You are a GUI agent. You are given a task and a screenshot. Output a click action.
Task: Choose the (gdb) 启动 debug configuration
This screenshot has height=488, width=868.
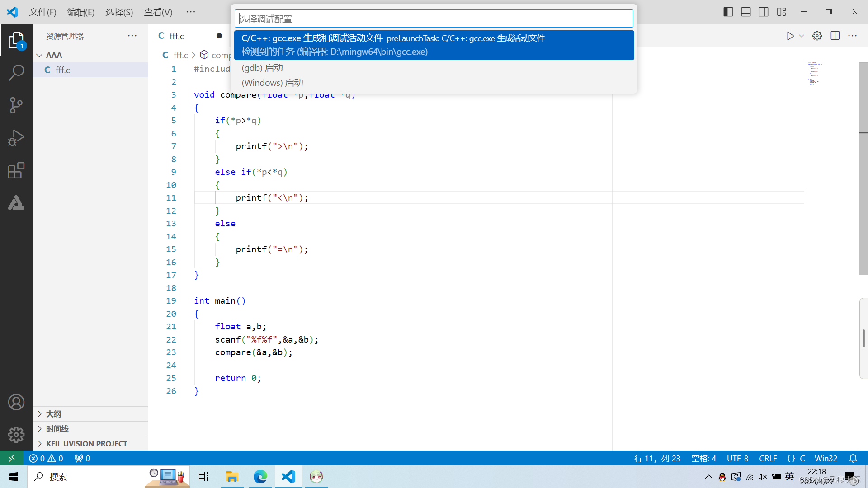(x=262, y=68)
